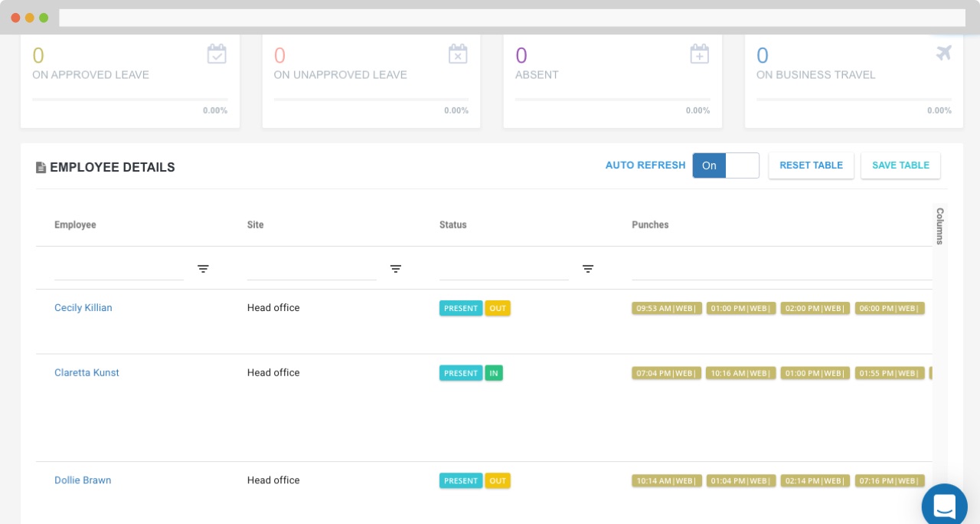
Task: Click the Employee Details document icon
Action: [41, 167]
